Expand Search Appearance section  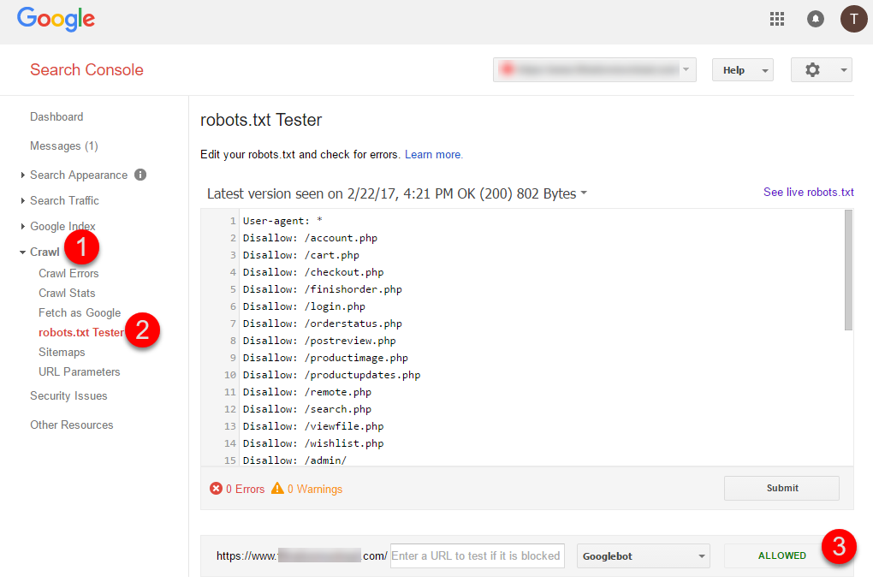pyautogui.click(x=22, y=175)
